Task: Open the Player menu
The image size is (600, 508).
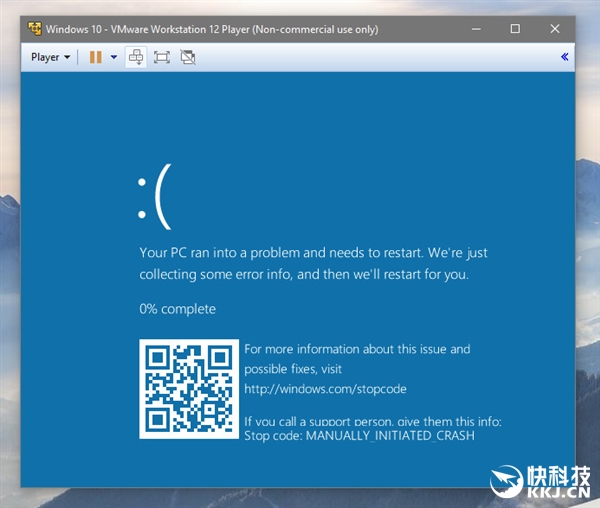Action: click(51, 57)
